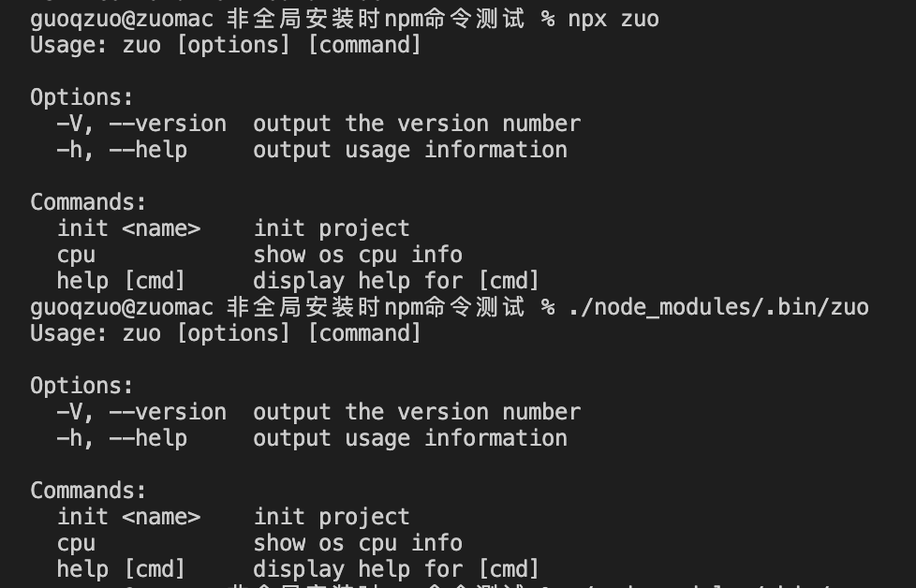Click 'init <name>' command in the npx zuo output

click(x=128, y=228)
